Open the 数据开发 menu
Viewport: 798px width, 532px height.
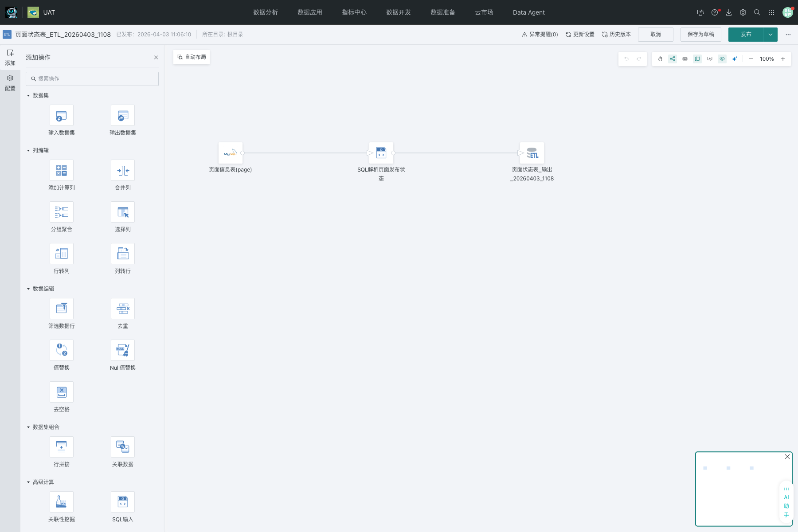[x=398, y=12]
